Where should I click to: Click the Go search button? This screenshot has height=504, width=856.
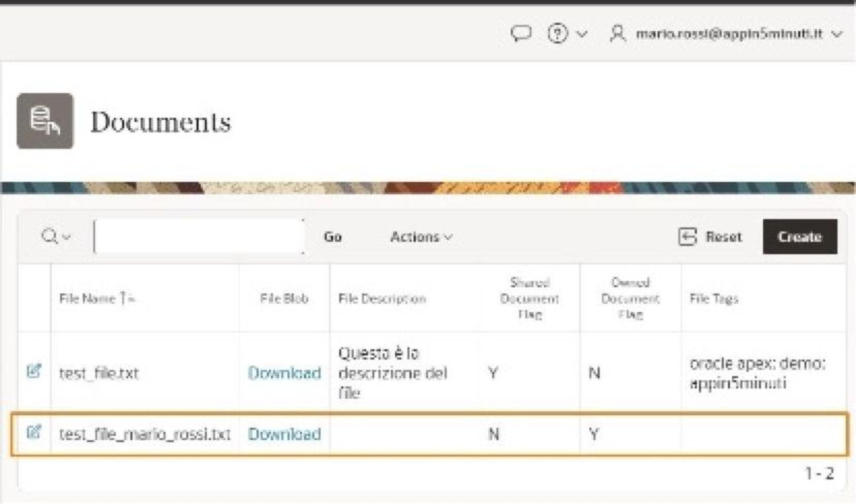[333, 237]
